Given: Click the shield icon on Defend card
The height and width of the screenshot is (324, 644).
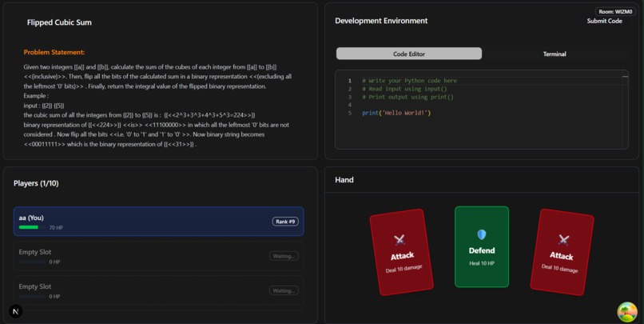Looking at the screenshot, I should tap(482, 234).
